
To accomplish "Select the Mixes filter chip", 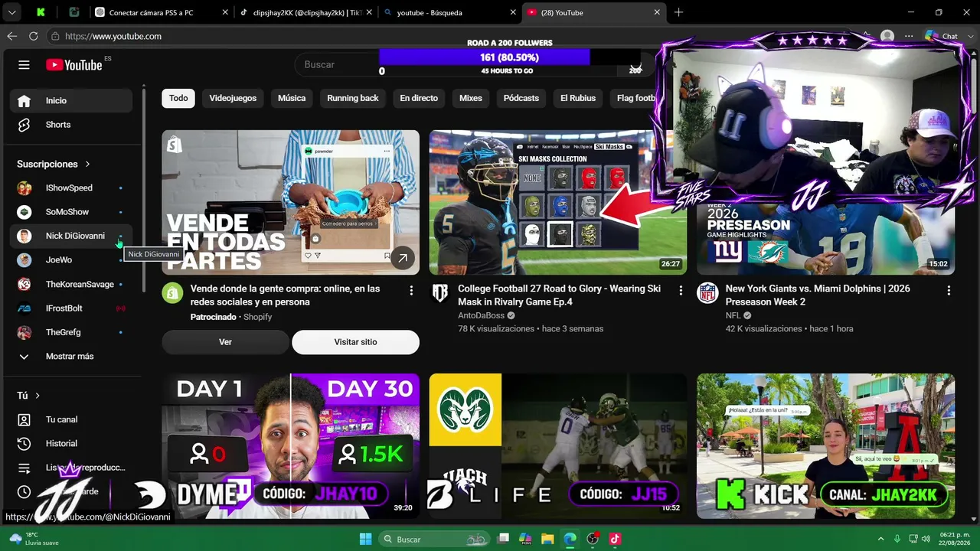I will tap(471, 98).
